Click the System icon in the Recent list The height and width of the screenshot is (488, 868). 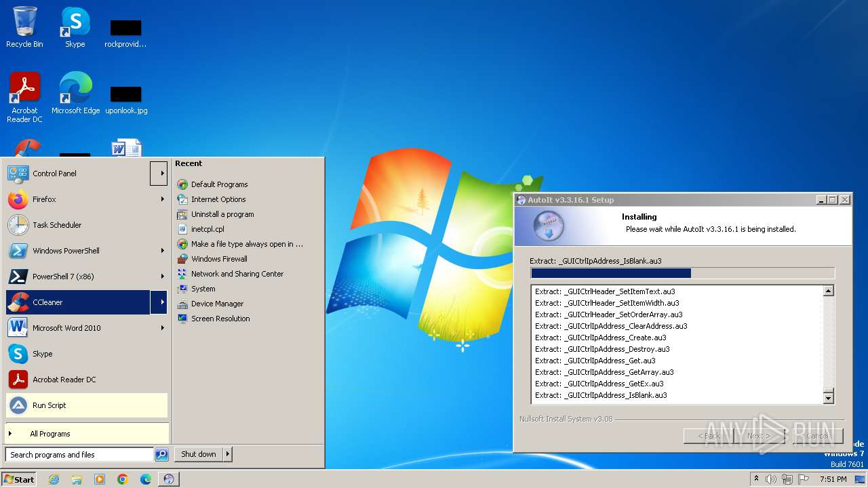(182, 289)
